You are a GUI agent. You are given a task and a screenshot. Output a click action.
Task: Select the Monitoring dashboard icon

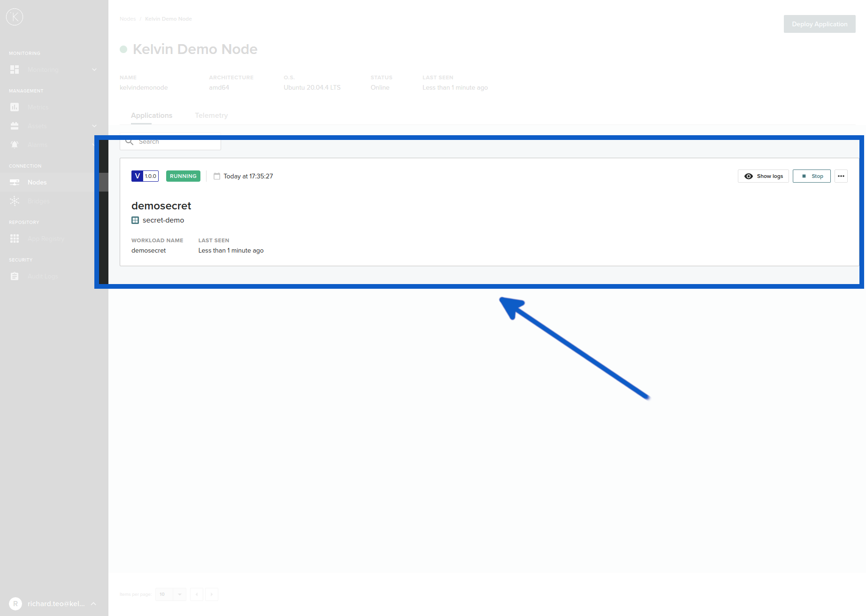(15, 69)
